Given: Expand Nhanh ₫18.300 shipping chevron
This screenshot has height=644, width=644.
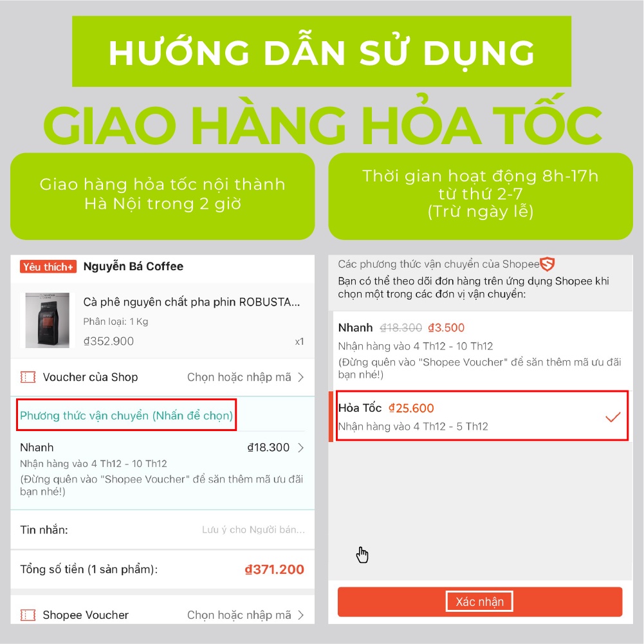Looking at the screenshot, I should pyautogui.click(x=300, y=447).
